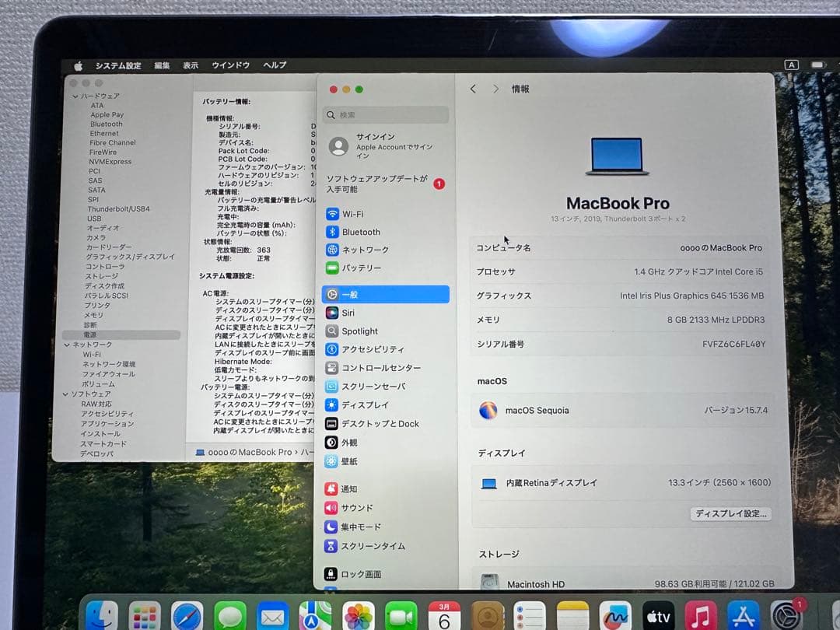Collapse ハードウェア section in System Information

(x=75, y=96)
